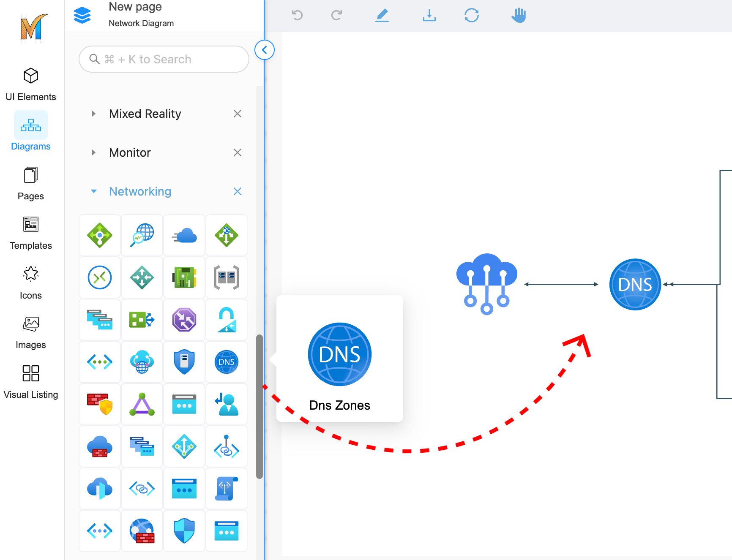The height and width of the screenshot is (560, 732).
Task: Click the refresh sync icon
Action: [x=471, y=16]
